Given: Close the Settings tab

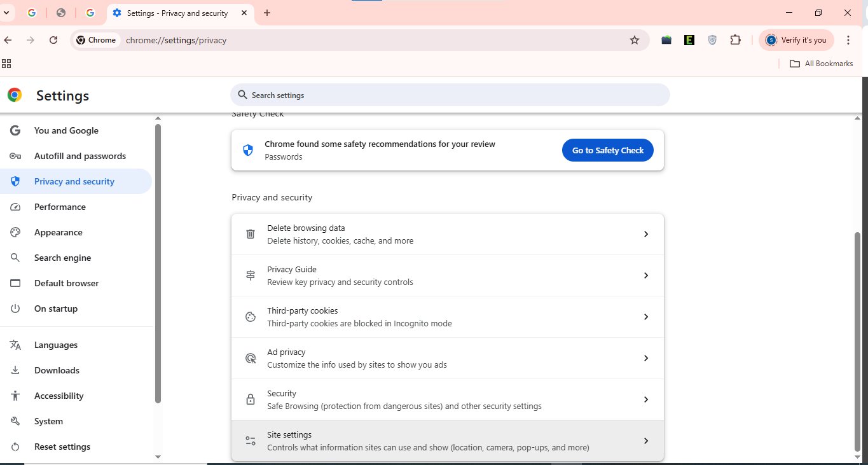Looking at the screenshot, I should (x=244, y=13).
